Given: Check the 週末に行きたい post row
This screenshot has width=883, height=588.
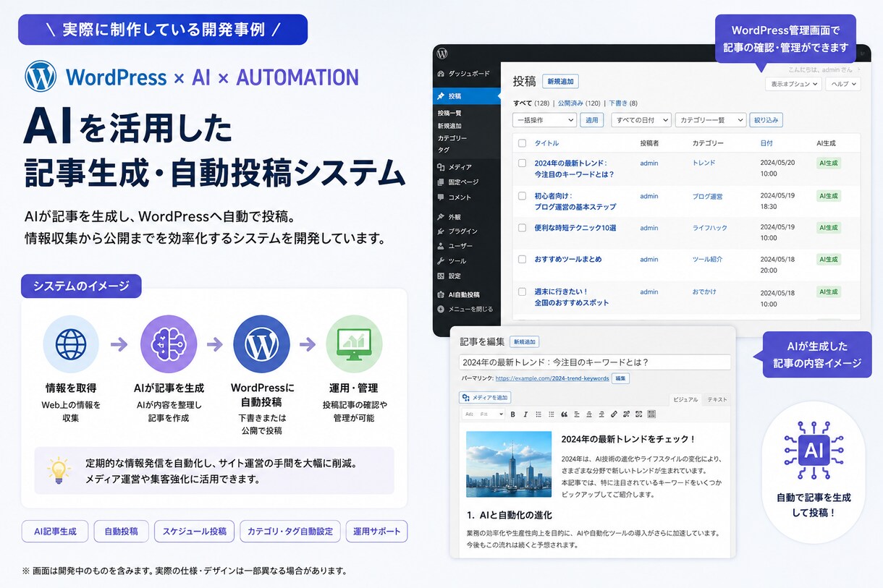Looking at the screenshot, I should pyautogui.click(x=523, y=292).
